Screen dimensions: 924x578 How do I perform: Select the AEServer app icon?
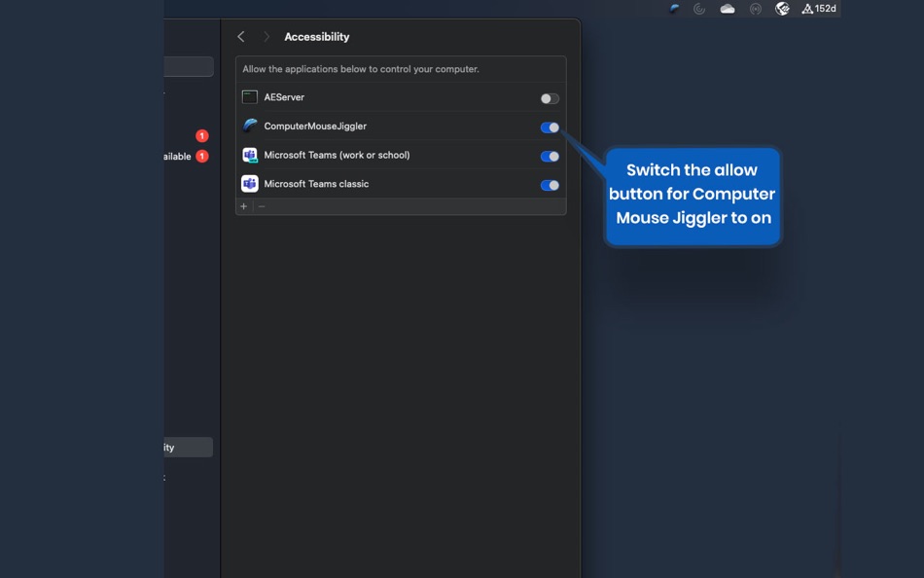click(250, 96)
